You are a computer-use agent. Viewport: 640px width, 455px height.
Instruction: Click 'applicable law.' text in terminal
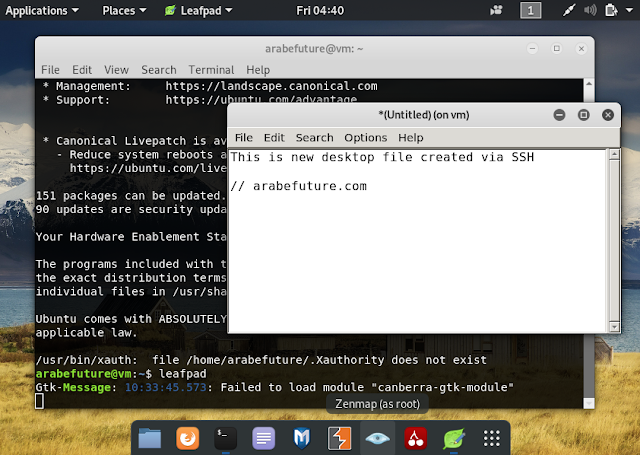coord(86,333)
